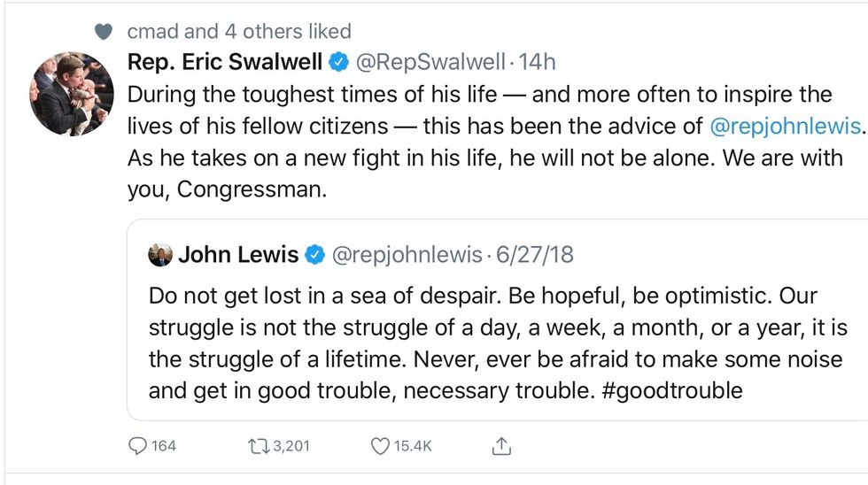Click the 14h timestamp
This screenshot has width=868, height=485.
(537, 62)
